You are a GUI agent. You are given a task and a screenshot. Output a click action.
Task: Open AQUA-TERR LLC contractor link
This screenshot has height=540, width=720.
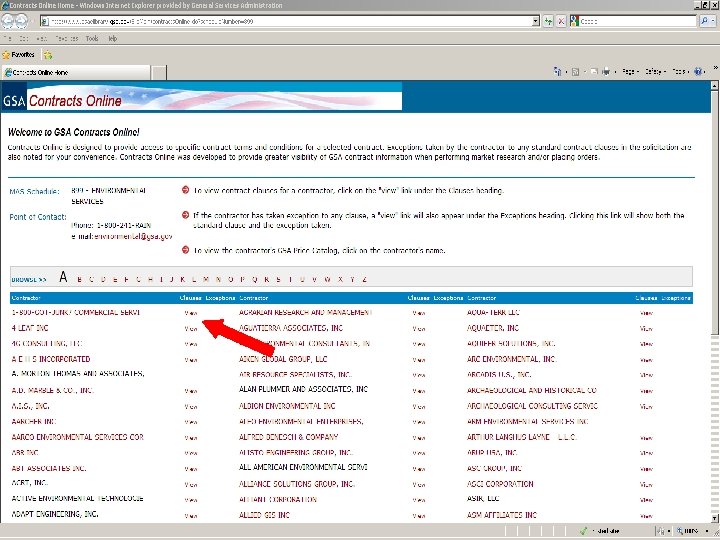pyautogui.click(x=493, y=312)
